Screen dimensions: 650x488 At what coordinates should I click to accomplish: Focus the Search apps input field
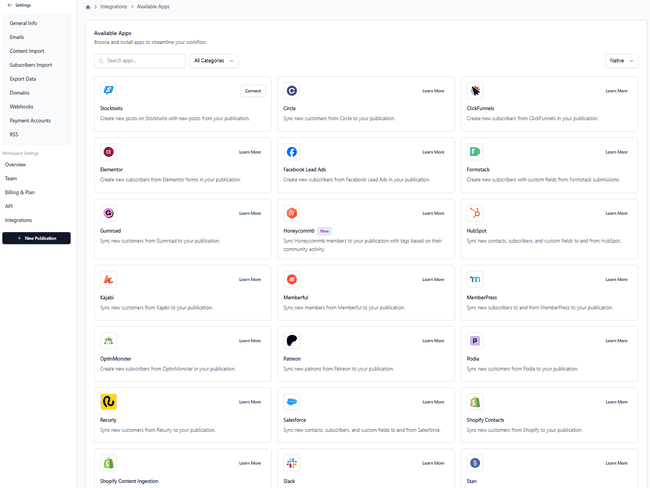tap(140, 61)
